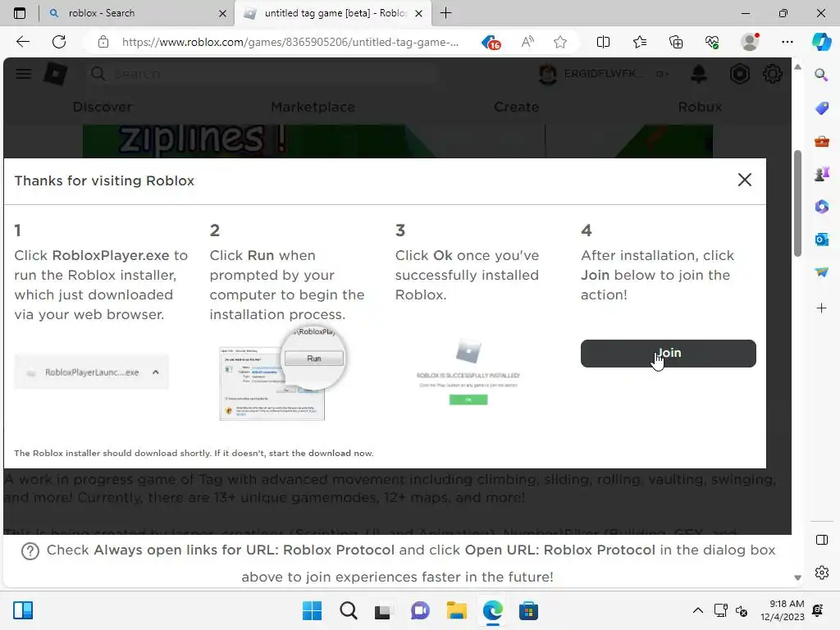Add a new sidebar app plus icon
This screenshot has width=840, height=630.
(x=821, y=308)
